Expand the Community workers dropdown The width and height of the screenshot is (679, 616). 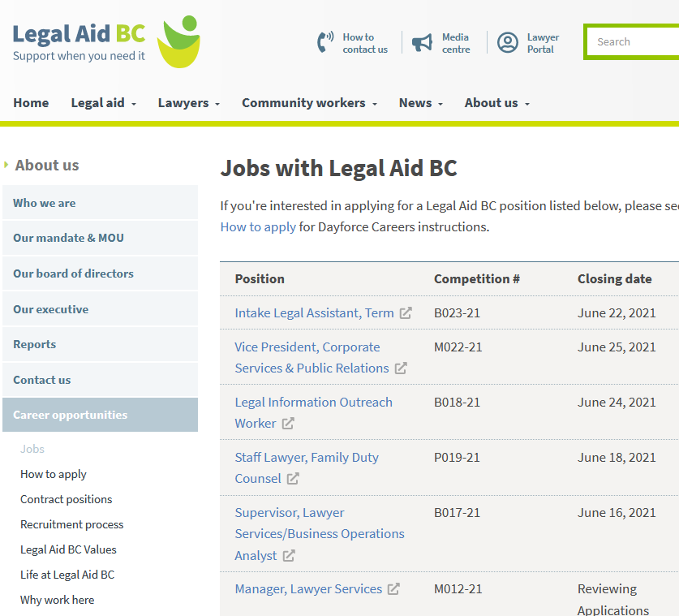click(x=309, y=103)
